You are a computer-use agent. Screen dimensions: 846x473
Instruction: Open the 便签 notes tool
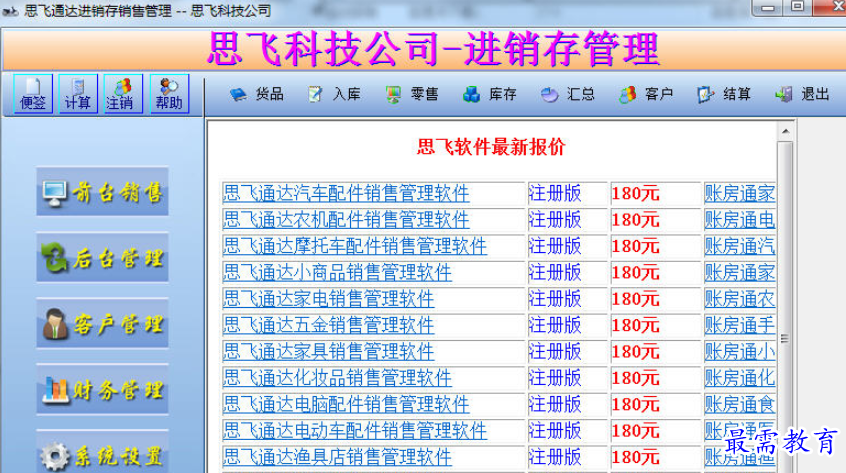[x=33, y=94]
